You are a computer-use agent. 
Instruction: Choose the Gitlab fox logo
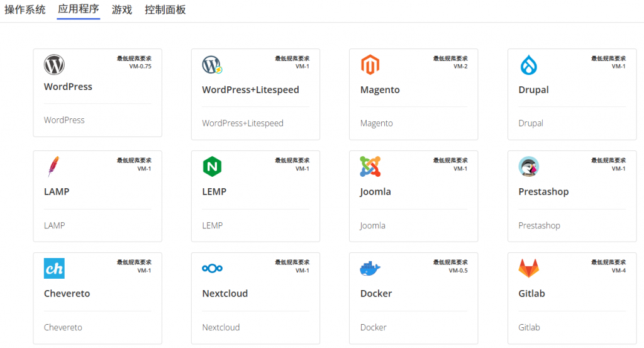528,269
